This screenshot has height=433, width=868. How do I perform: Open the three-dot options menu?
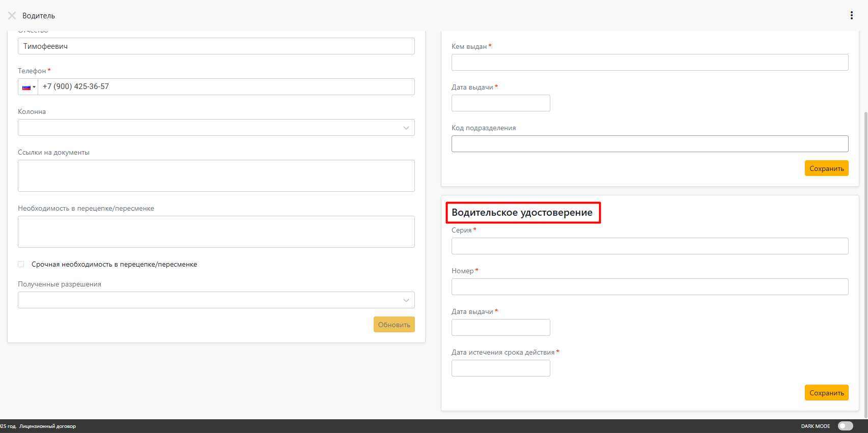tap(851, 15)
